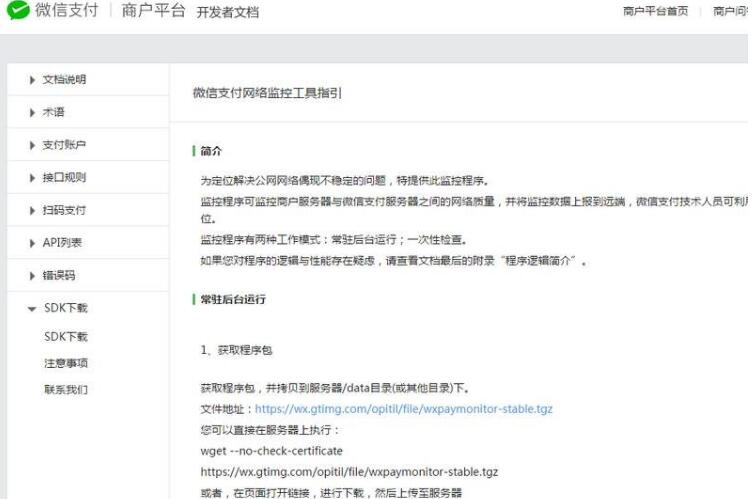Image resolution: width=752 pixels, height=499 pixels.
Task: Select the SDK下载 sub-item under SDK下载
Action: click(66, 337)
